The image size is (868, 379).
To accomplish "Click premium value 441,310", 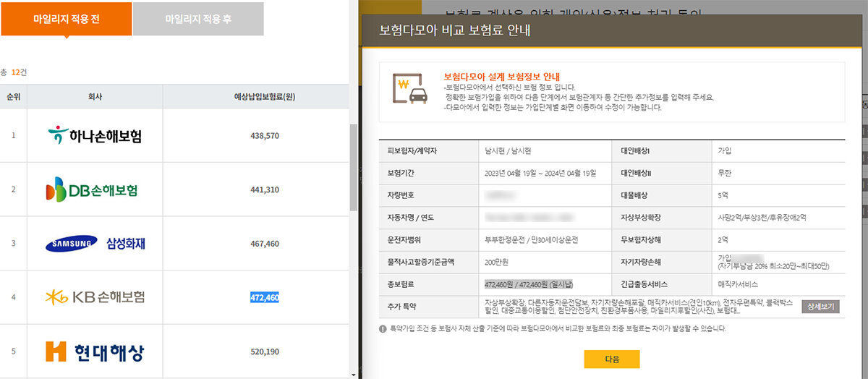I will tap(264, 189).
